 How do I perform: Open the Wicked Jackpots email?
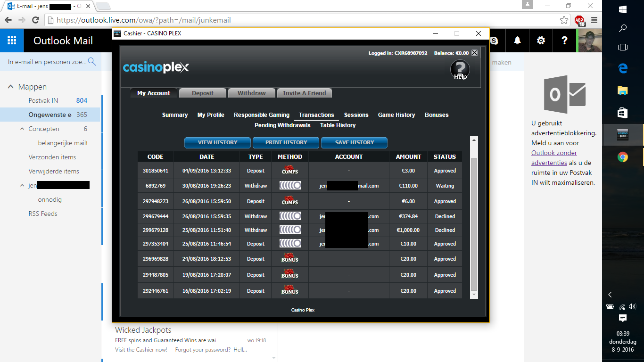click(190, 339)
